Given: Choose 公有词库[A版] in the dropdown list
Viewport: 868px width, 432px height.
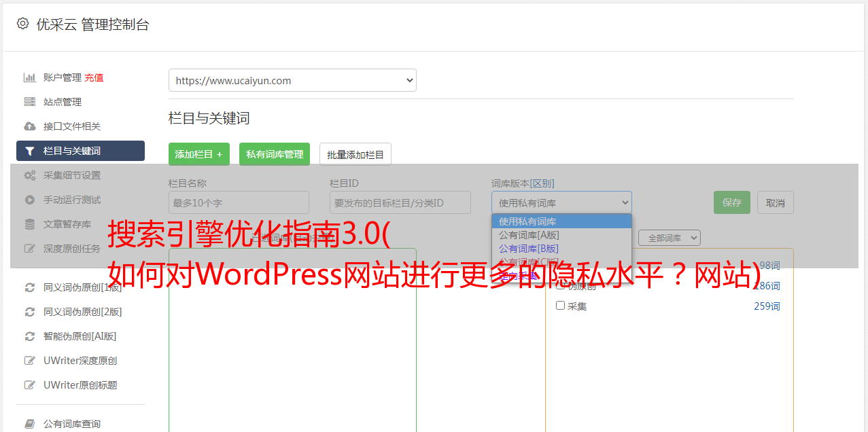Looking at the screenshot, I should (x=561, y=235).
